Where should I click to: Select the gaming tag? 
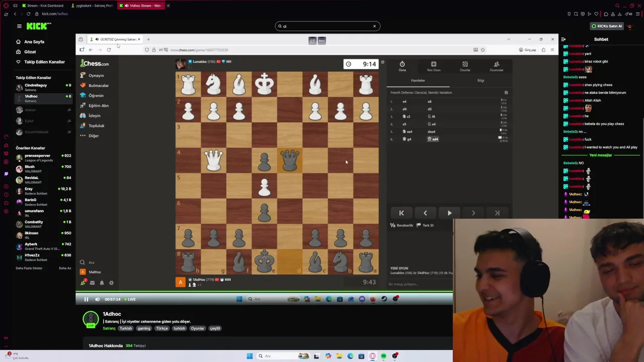click(144, 328)
